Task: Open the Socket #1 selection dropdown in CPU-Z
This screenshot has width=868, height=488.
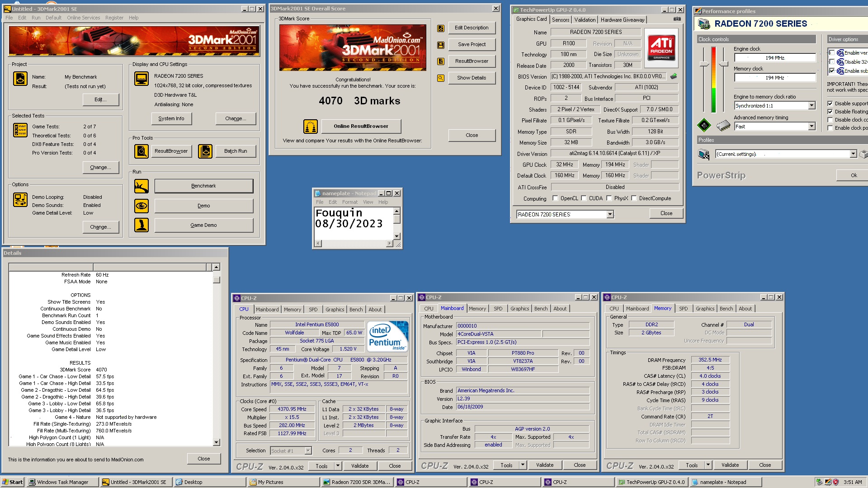Action: [308, 450]
